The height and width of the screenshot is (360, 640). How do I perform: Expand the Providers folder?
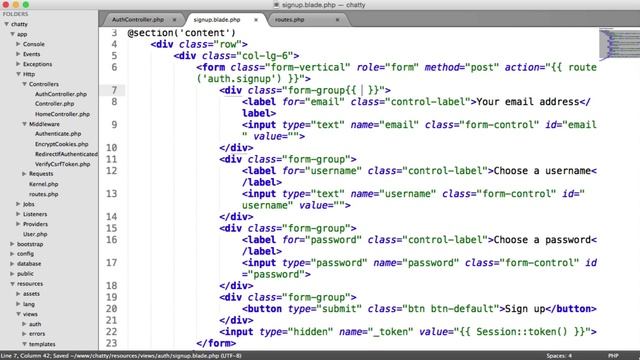tap(18, 224)
